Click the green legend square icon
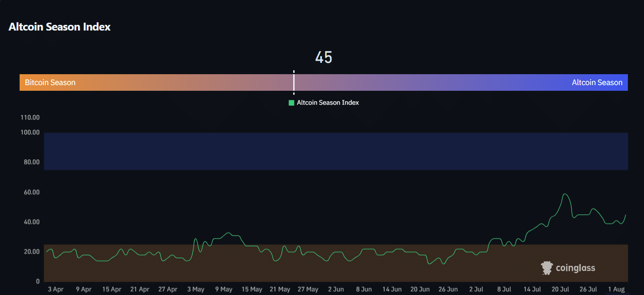The height and width of the screenshot is (295, 644). pos(291,103)
